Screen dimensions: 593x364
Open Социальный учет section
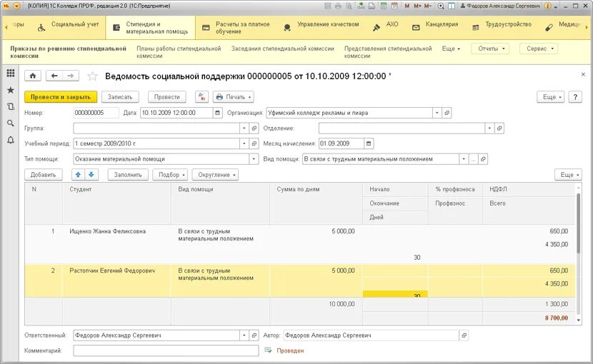click(x=69, y=27)
